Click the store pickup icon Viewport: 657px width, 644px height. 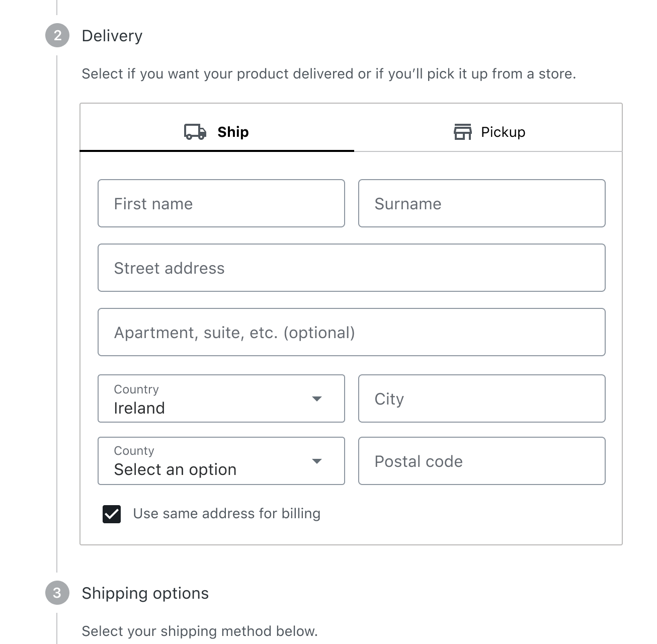(x=462, y=132)
